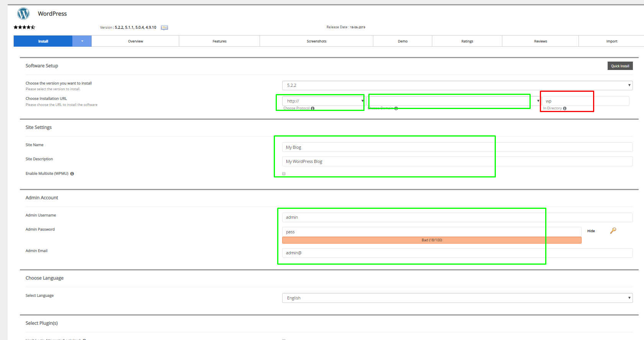Switch to the Overview tab
Viewport: 644px width, 340px height.
[136, 41]
